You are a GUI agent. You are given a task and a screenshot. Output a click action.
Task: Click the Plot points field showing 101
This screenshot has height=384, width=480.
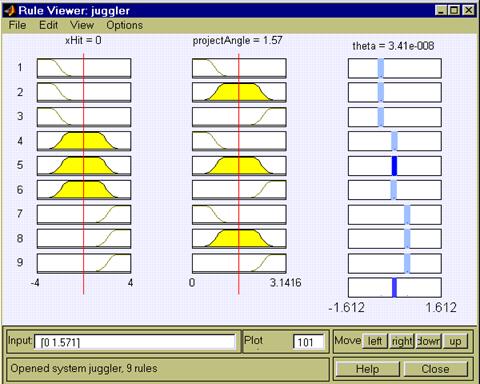coord(309,342)
